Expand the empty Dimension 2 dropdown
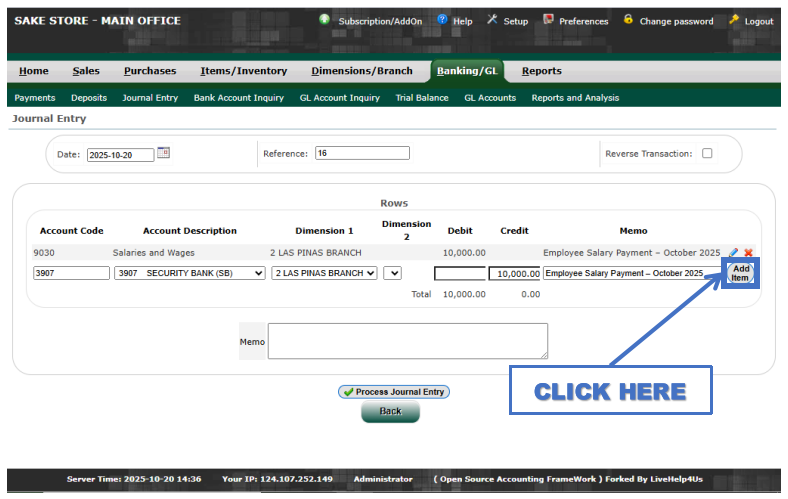This screenshot has height=499, width=788. tap(392, 273)
